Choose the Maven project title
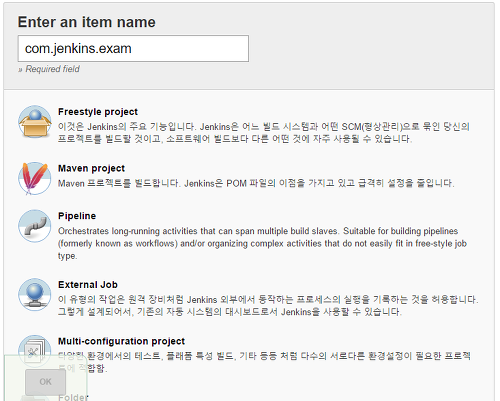 pyautogui.click(x=91, y=168)
